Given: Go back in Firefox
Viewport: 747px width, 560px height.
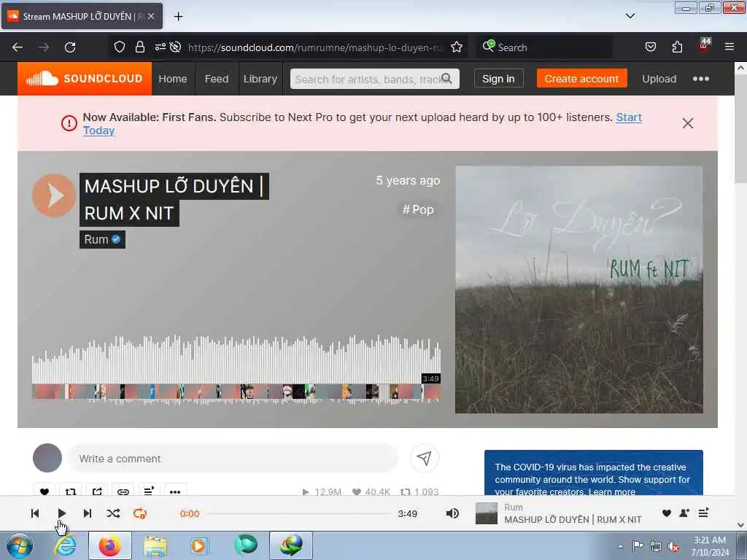Looking at the screenshot, I should [x=18, y=47].
